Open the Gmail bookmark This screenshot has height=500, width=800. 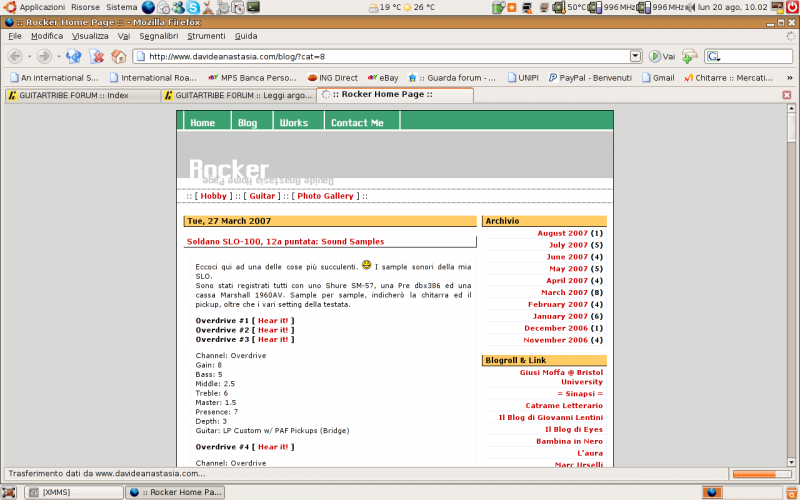pyautogui.click(x=658, y=78)
